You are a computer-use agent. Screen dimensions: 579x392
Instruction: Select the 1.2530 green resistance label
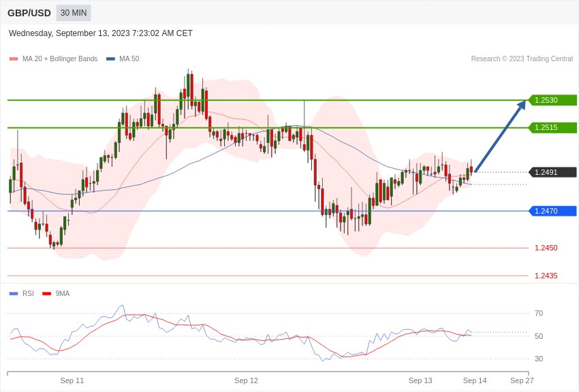552,100
